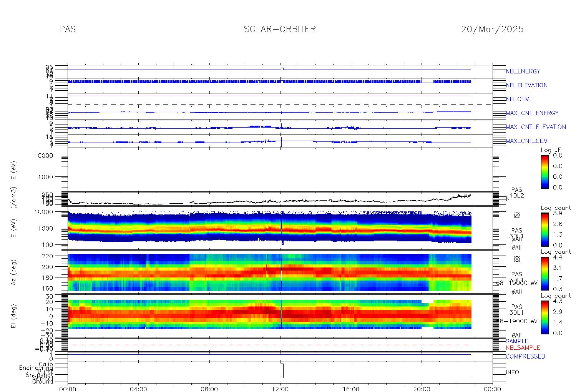This screenshot has height=392, width=581.
Task: Click the 00:00 label ending the time axis
Action: [x=492, y=389]
